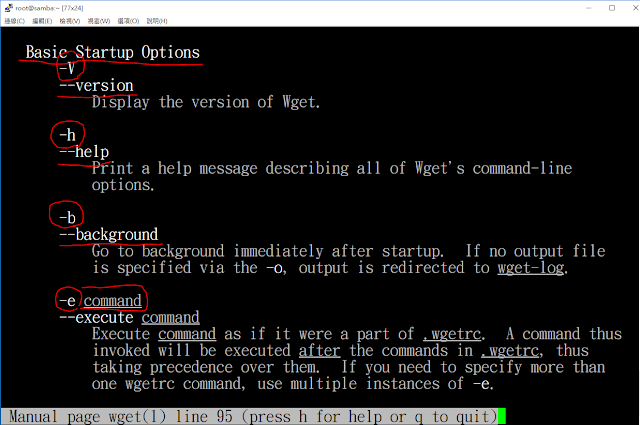This screenshot has width=640, height=425.
Task: Click '.wgetrc' on the 'invoked will' line
Action: tap(510, 351)
